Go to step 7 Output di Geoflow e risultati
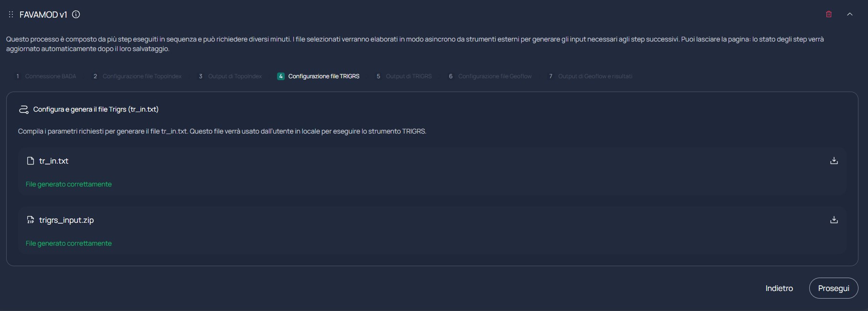Screen dimensions: 868x311 (590, 76)
